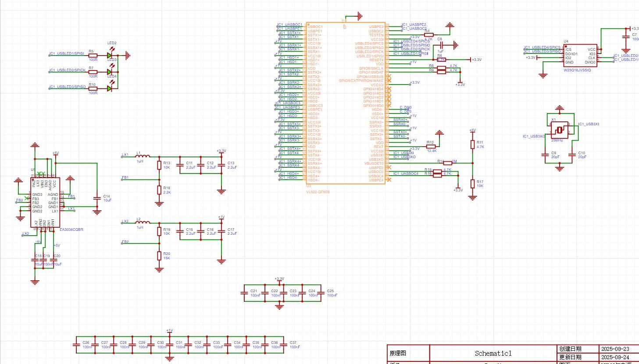This screenshot has height=364, width=639.
Task: Select the L2 1uH inductor symbol
Action: 143,223
